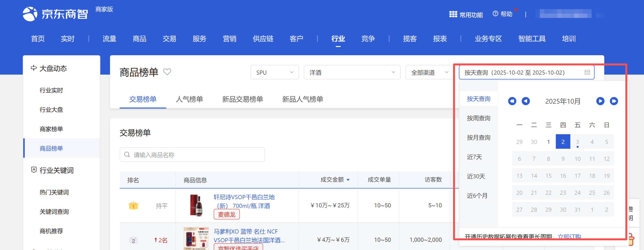Open the 全部渠道 dropdown
644x250 pixels.
pyautogui.click(x=430, y=72)
